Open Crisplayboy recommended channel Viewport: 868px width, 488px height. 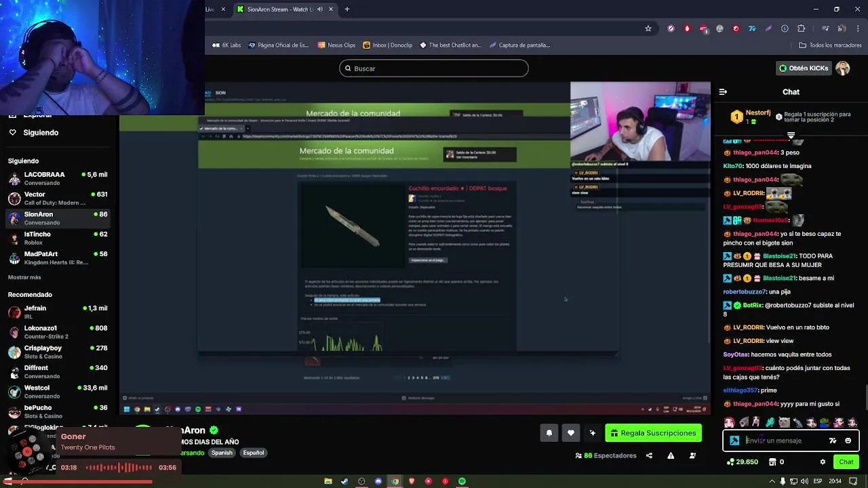click(x=59, y=352)
